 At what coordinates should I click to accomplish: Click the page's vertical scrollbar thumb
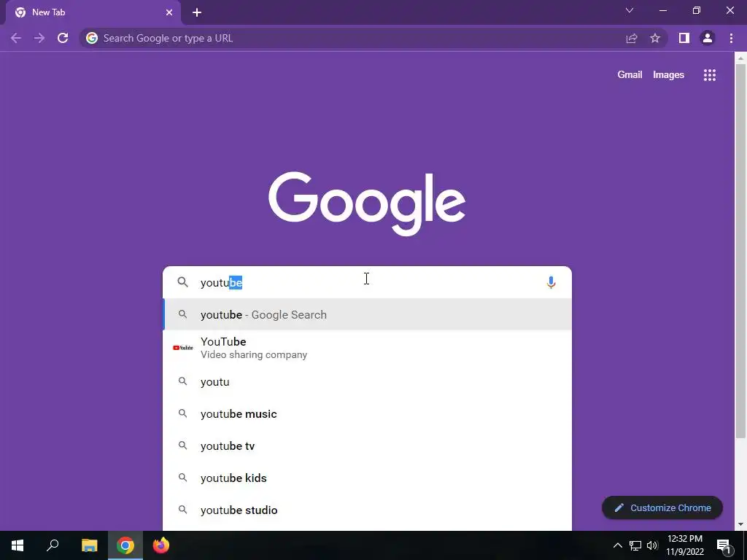740,251
